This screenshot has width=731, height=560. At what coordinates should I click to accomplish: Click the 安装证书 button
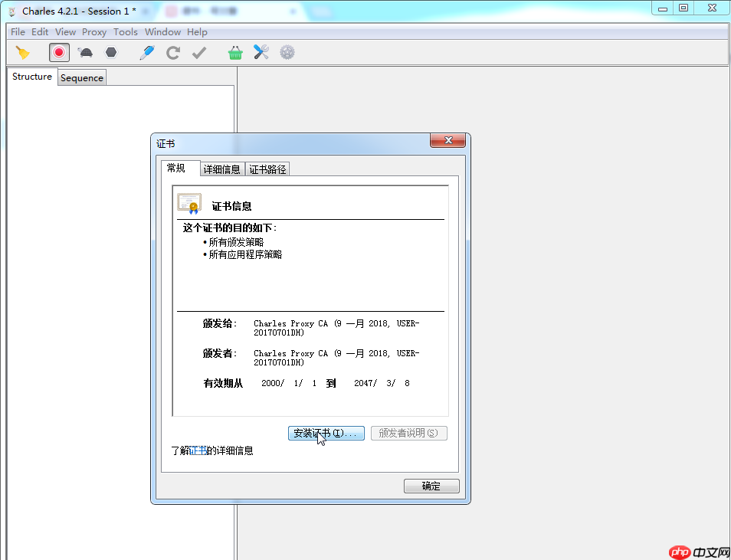(326, 433)
